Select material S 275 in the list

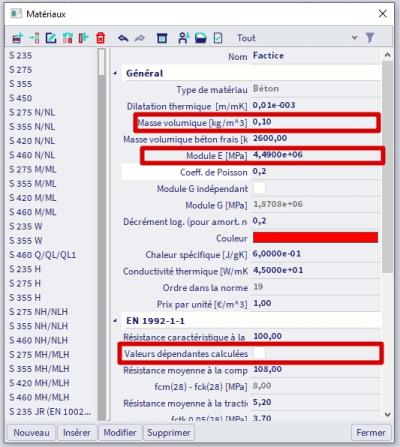pos(21,70)
